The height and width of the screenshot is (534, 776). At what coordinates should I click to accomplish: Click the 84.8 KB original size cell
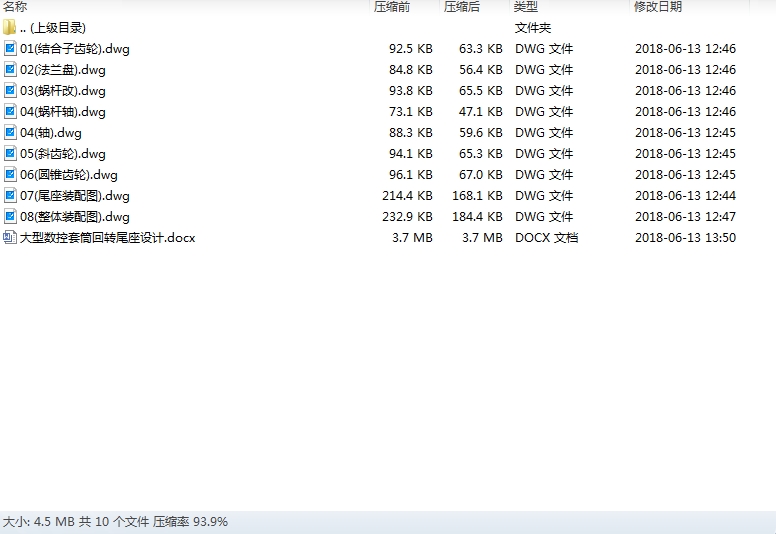point(411,70)
